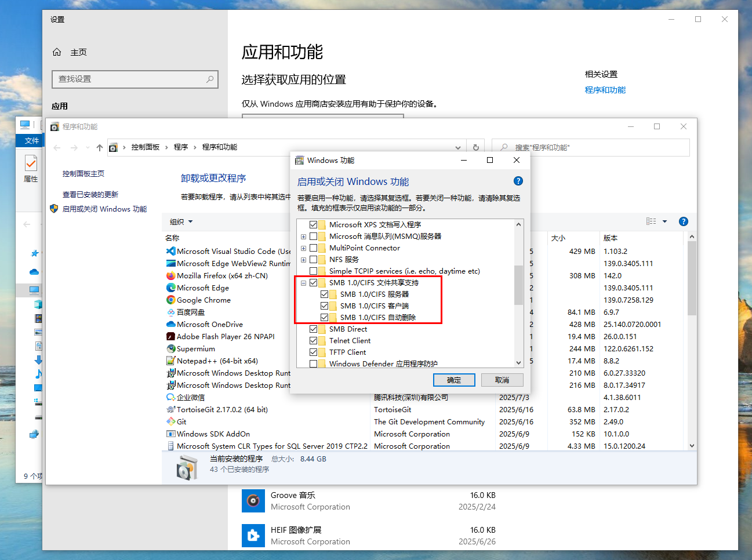The image size is (752, 560).
Task: Click the 属性 icon in the background explorer window
Action: coord(31,163)
